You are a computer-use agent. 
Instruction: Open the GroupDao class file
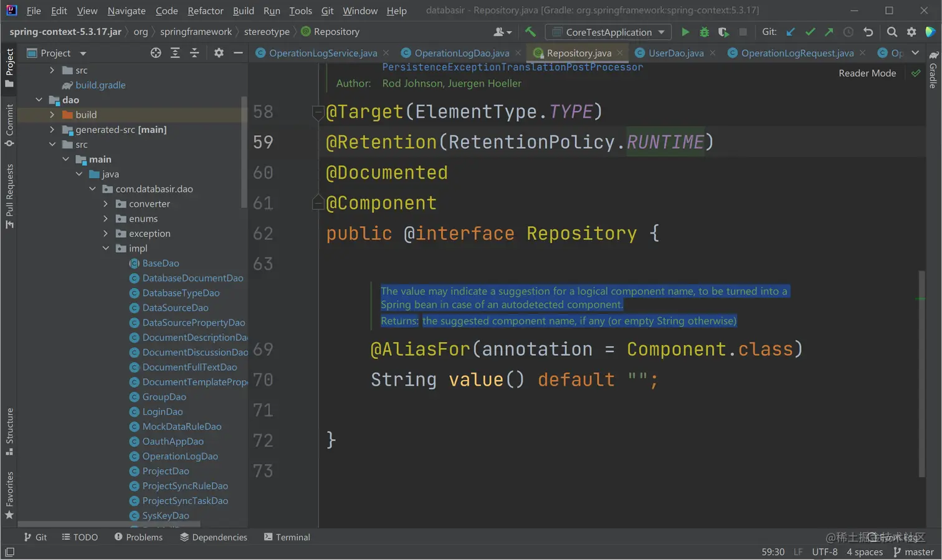pos(164,397)
